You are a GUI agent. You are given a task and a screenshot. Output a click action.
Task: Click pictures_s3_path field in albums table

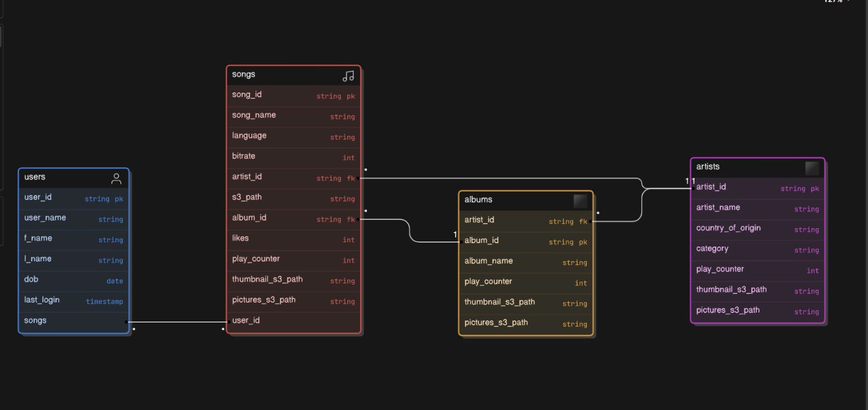point(526,324)
